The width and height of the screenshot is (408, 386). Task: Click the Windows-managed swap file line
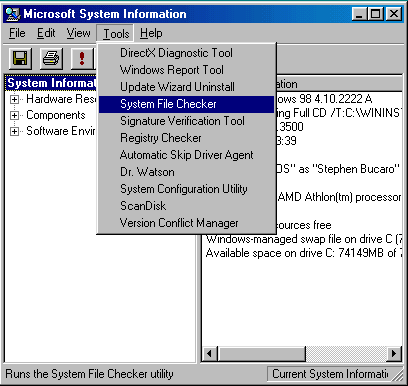[x=304, y=239]
